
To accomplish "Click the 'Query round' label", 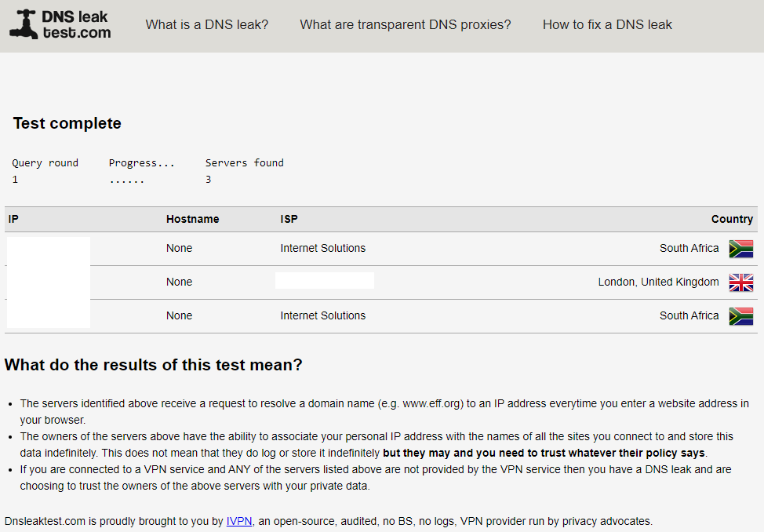I will point(45,163).
